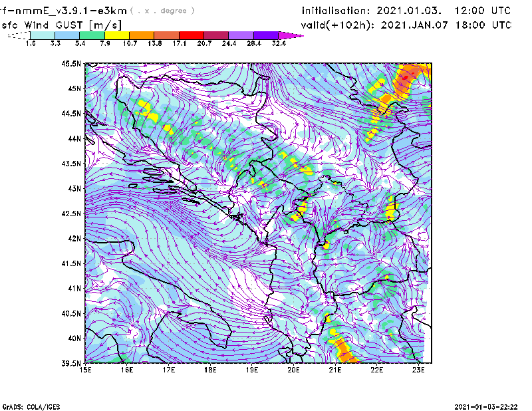
Task: Select the violet 28.4–32.6 legend swatch
Action: [266, 35]
